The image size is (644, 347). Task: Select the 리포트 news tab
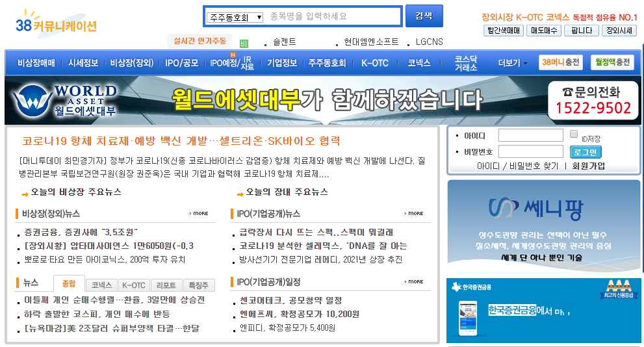click(x=166, y=285)
